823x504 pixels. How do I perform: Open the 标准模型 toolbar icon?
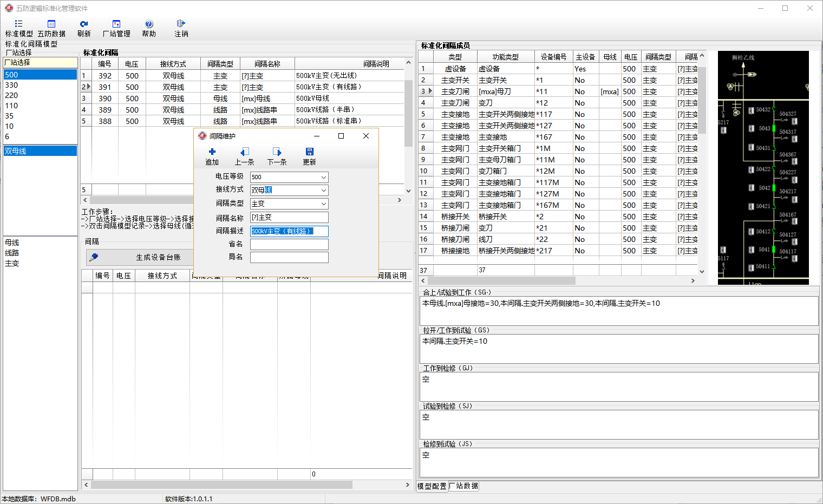click(x=19, y=28)
